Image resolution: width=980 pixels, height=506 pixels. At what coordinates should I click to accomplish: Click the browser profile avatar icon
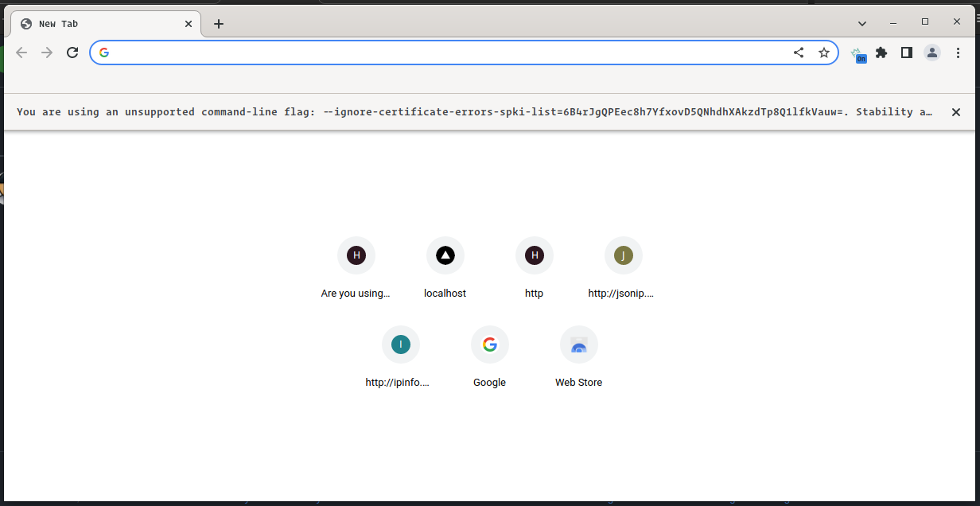point(931,53)
